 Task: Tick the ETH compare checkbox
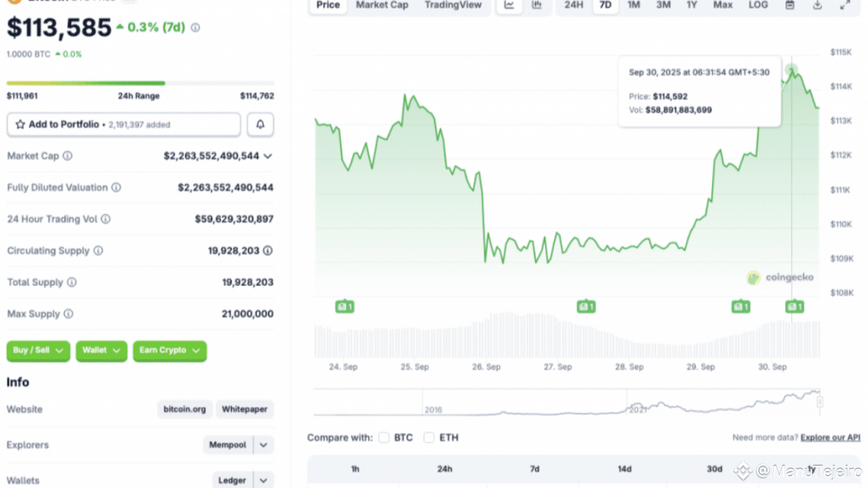pos(429,438)
